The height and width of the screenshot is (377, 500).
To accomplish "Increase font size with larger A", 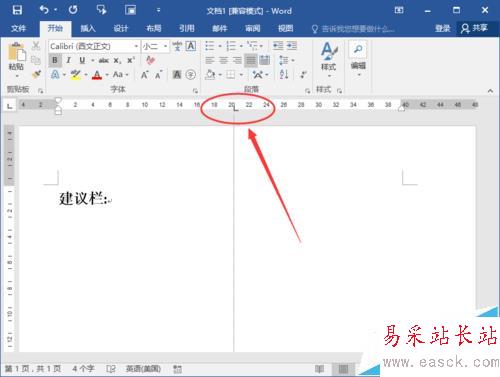I will pyautogui.click(x=145, y=74).
